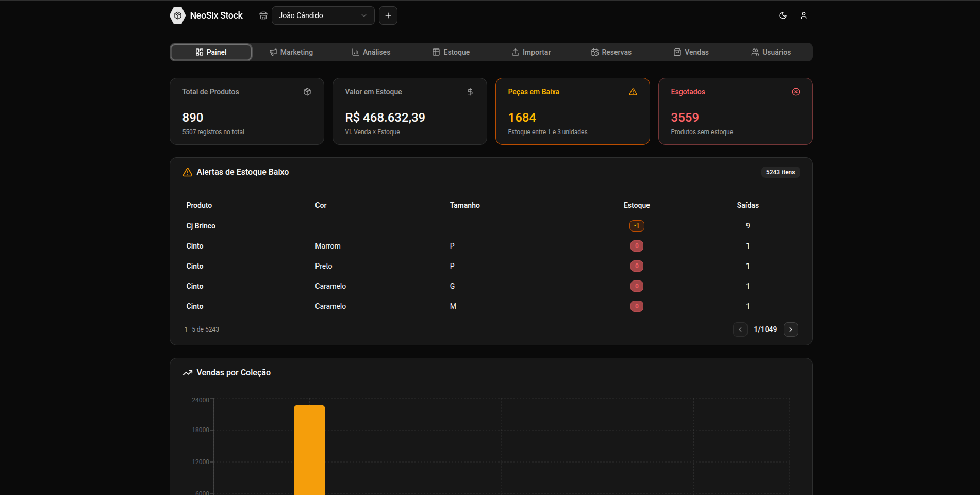Go to previous page of alerts
This screenshot has width=980, height=495.
740,329
